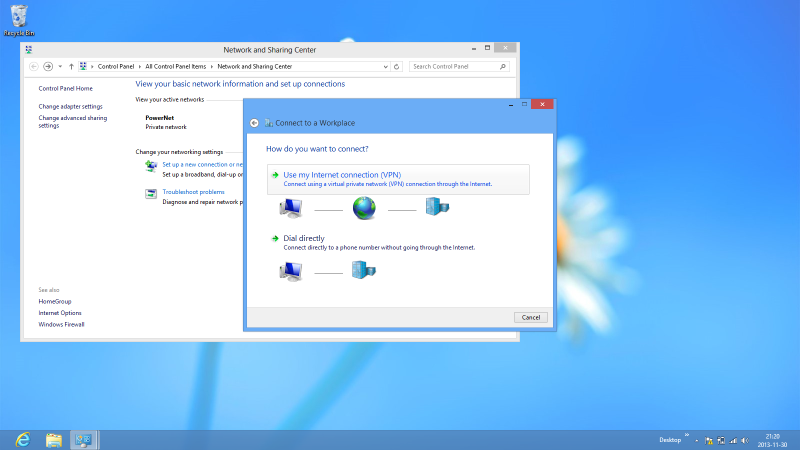Image resolution: width=800 pixels, height=450 pixels.
Task: Expand the address bar previous locations dropdown
Action: [x=386, y=66]
